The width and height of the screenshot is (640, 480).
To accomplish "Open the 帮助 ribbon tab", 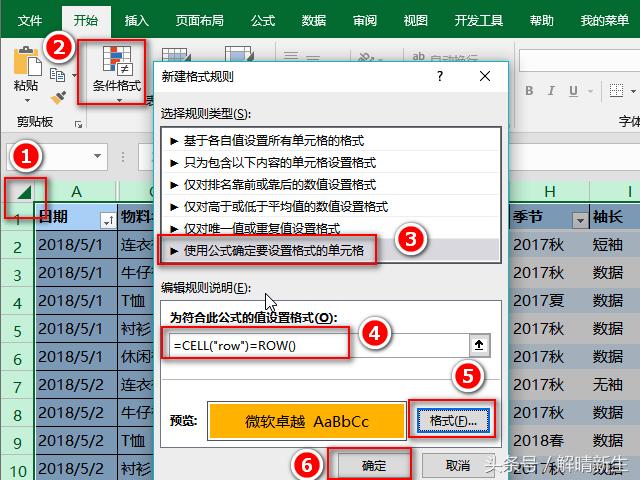I will pyautogui.click(x=542, y=20).
